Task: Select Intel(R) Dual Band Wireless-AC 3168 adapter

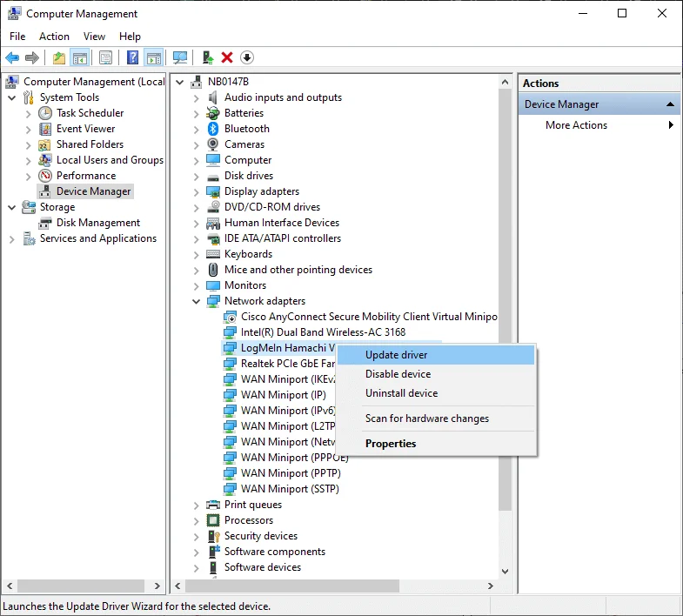Action: [323, 332]
